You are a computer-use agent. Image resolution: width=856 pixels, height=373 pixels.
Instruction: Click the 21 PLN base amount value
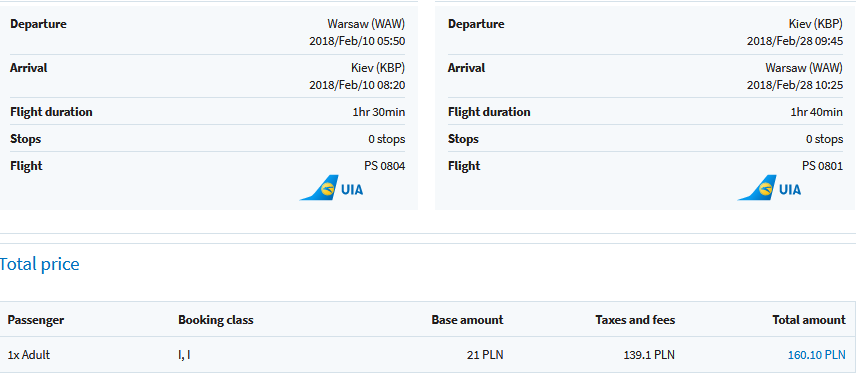click(485, 355)
